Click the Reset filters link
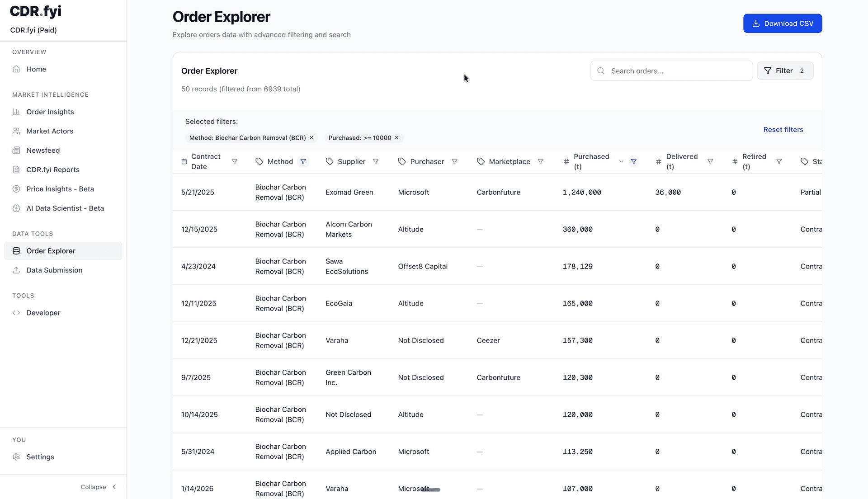868x499 pixels. 783,130
